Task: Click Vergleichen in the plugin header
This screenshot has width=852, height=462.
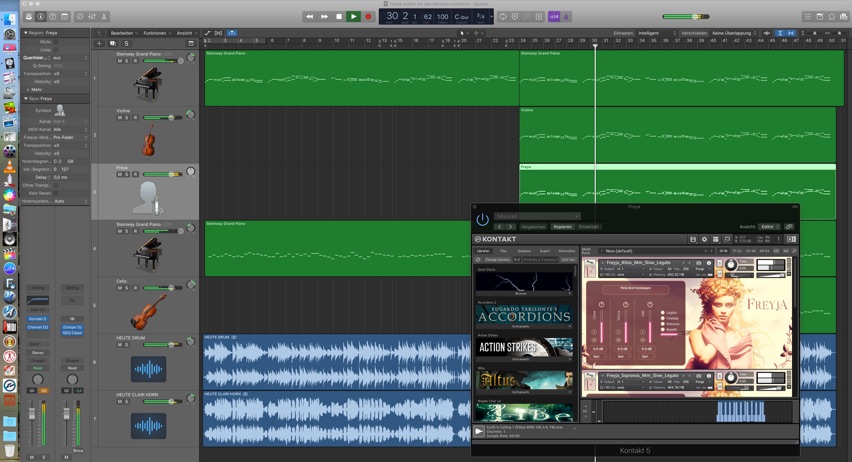Action: [x=533, y=227]
